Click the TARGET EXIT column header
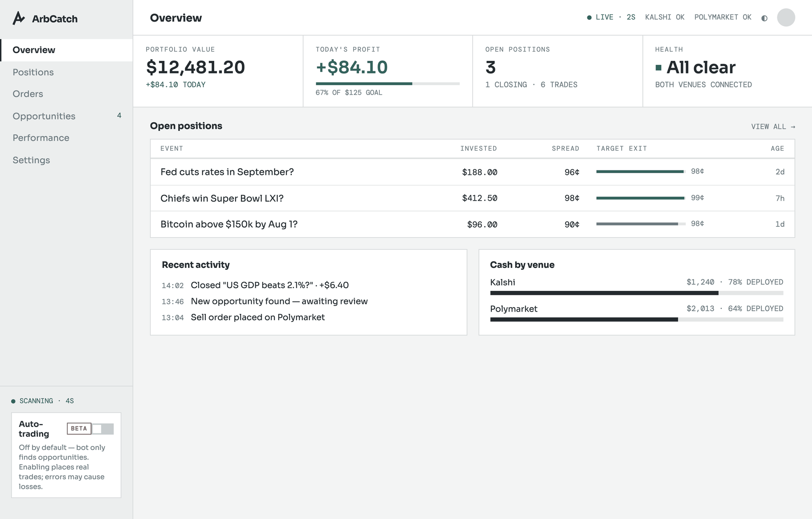 point(622,148)
